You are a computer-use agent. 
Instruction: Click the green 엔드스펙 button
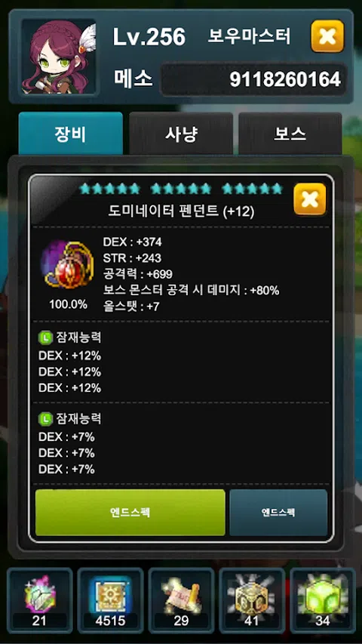[130, 512]
